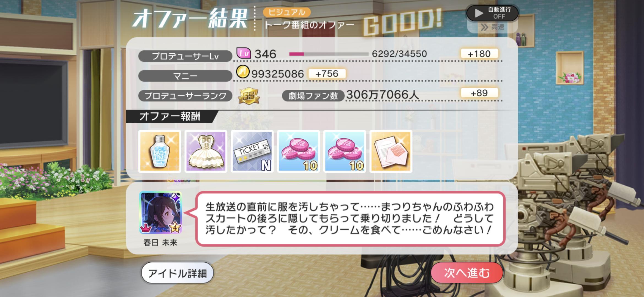Image resolution: width=644 pixels, height=297 pixels.
Task: Select the white dress costume reward
Action: (206, 152)
